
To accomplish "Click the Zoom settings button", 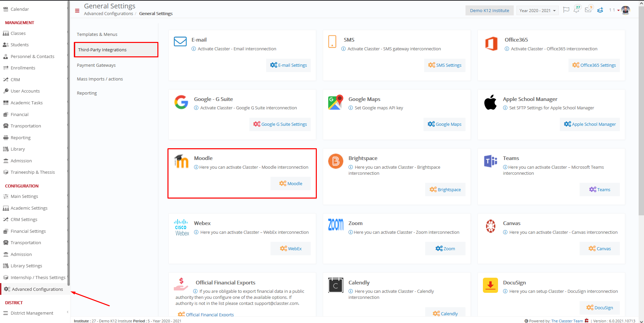I will (x=445, y=249).
